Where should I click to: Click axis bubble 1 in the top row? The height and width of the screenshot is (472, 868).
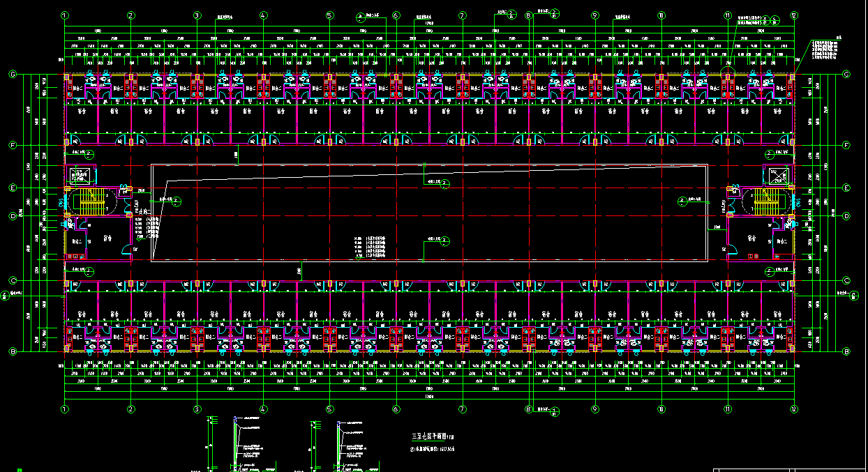(x=65, y=15)
